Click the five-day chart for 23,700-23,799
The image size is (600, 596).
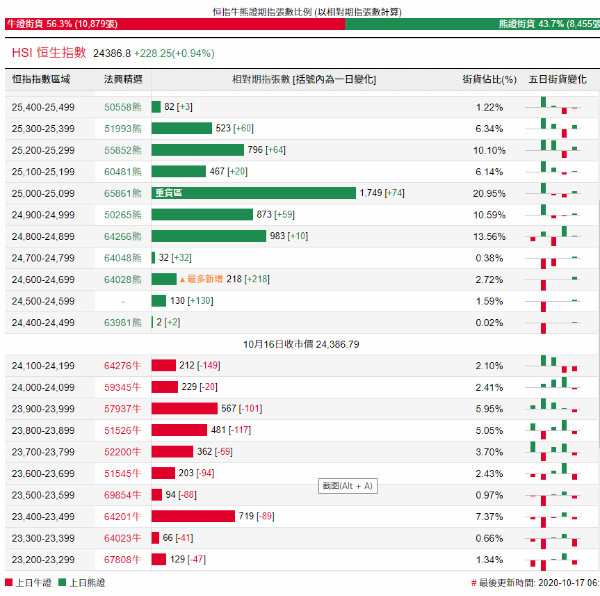point(553,451)
